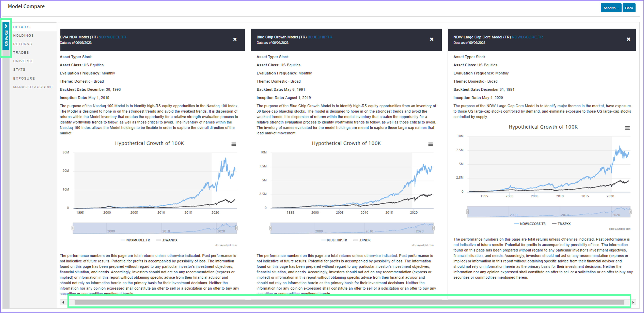Remove the Blue Chip Growth Model column
Screen dimensions: 644x313
[x=431, y=39]
